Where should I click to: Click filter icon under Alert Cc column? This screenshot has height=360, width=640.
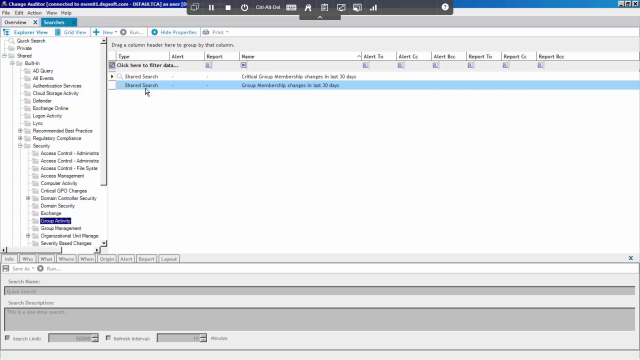pyautogui.click(x=400, y=65)
